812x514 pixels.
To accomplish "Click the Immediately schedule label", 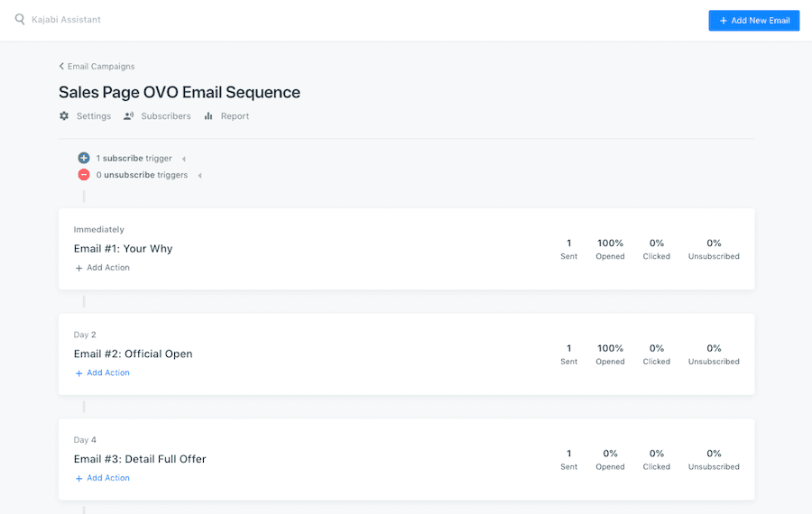I will [x=99, y=229].
